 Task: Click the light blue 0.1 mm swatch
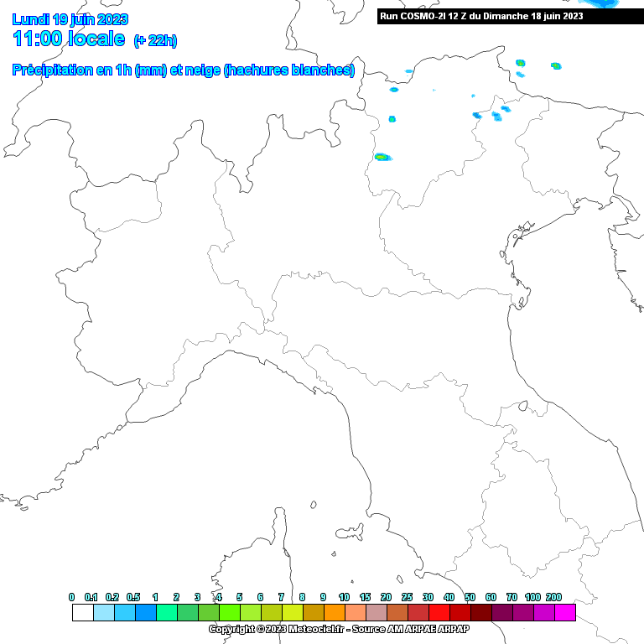click(x=104, y=612)
